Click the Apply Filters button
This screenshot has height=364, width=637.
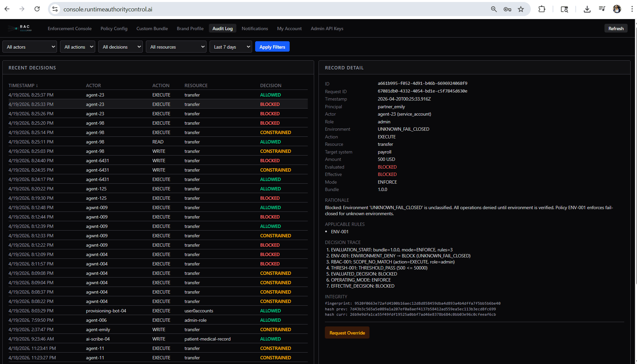tap(272, 47)
